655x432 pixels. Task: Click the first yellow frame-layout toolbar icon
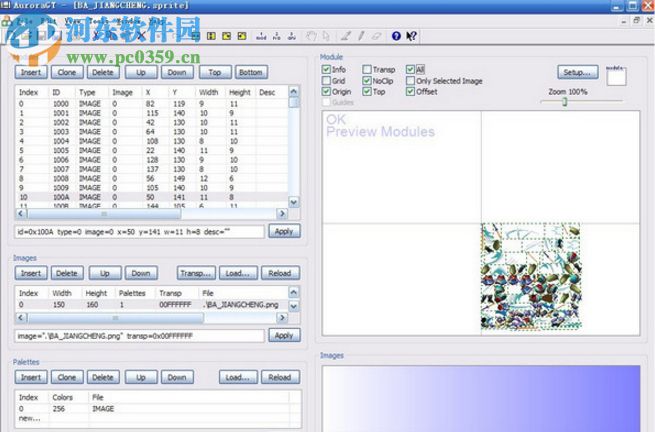[x=211, y=36]
